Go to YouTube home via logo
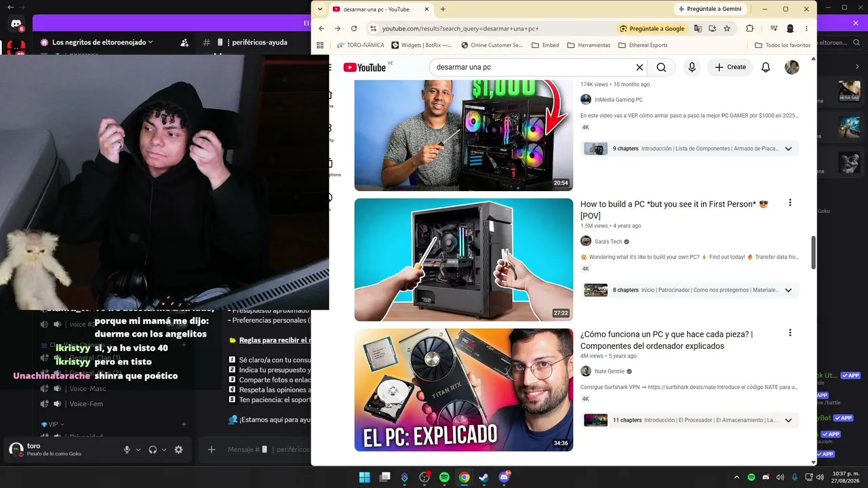 click(365, 67)
